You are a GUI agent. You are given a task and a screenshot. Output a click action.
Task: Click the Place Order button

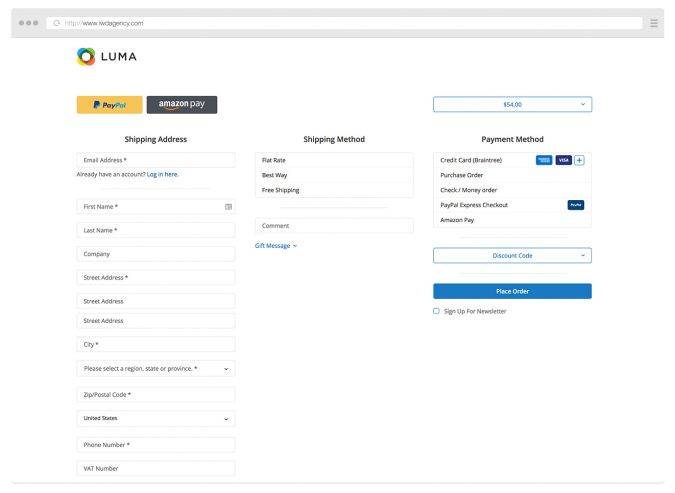(512, 291)
